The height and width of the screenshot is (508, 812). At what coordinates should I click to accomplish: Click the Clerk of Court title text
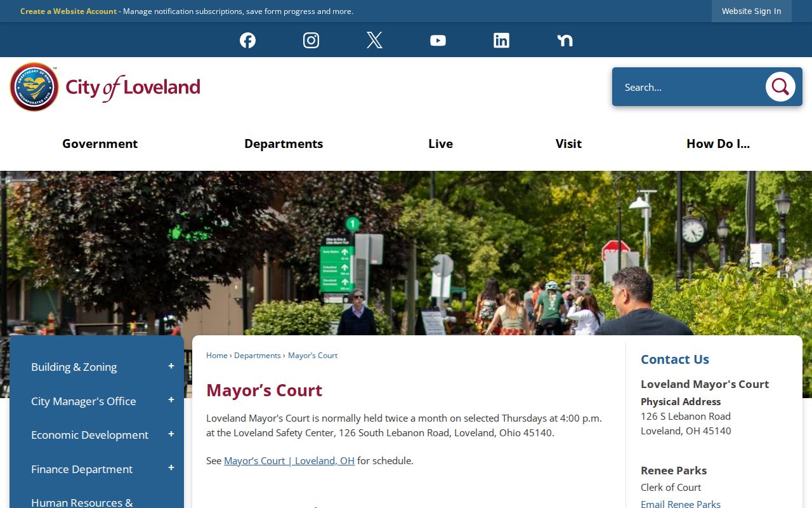671,488
